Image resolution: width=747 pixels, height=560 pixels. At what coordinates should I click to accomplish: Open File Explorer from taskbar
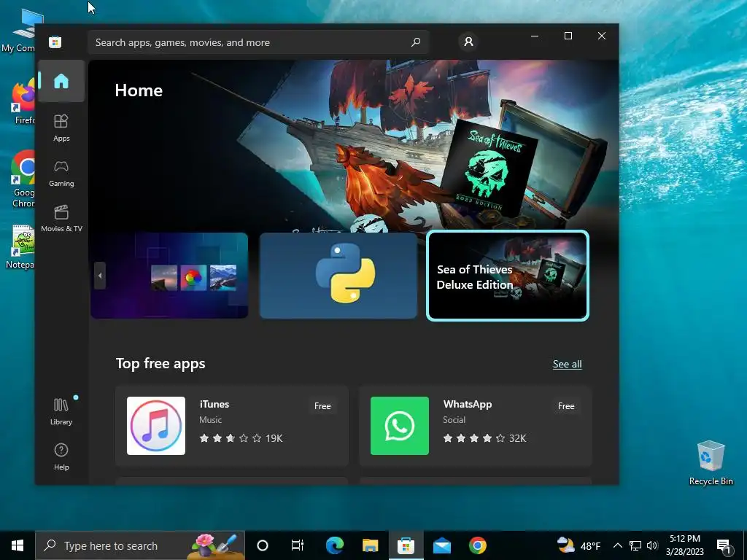coord(370,545)
